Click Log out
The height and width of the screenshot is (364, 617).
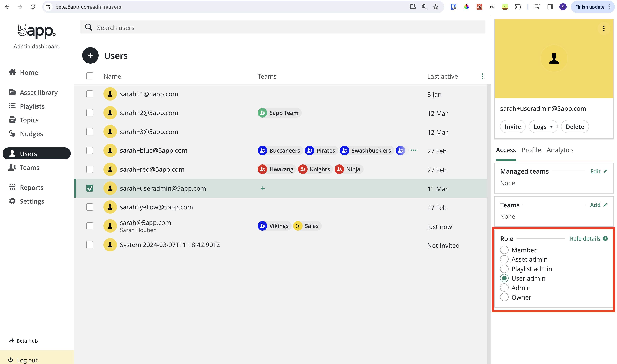pyautogui.click(x=23, y=360)
